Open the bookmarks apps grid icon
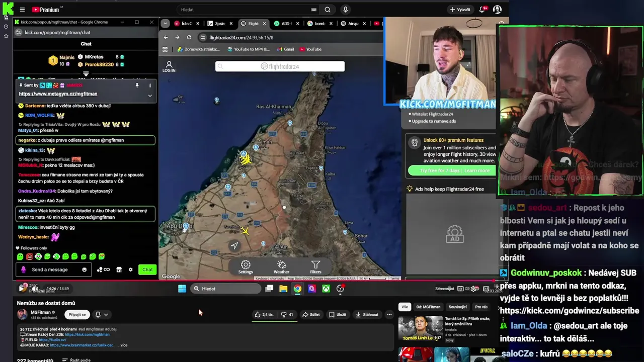The image size is (644, 362). 165,49
